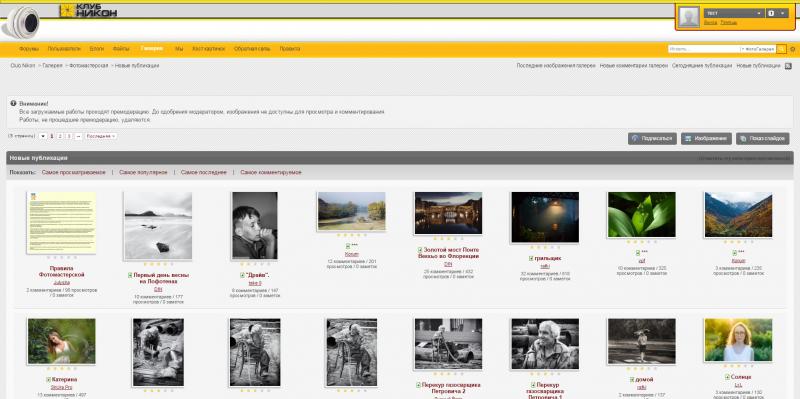Open the search scope ФотоГалерея dropdown
The height and width of the screenshot is (399, 800).
pos(758,49)
